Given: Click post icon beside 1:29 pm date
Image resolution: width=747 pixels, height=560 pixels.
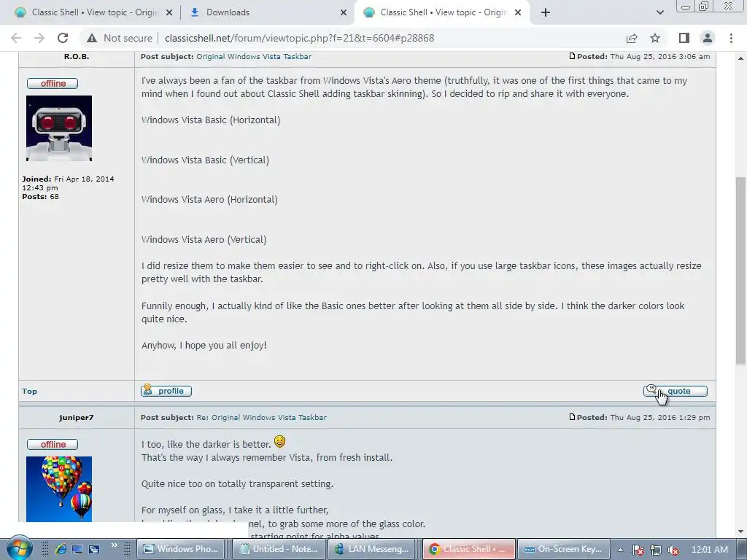Looking at the screenshot, I should click(572, 417).
